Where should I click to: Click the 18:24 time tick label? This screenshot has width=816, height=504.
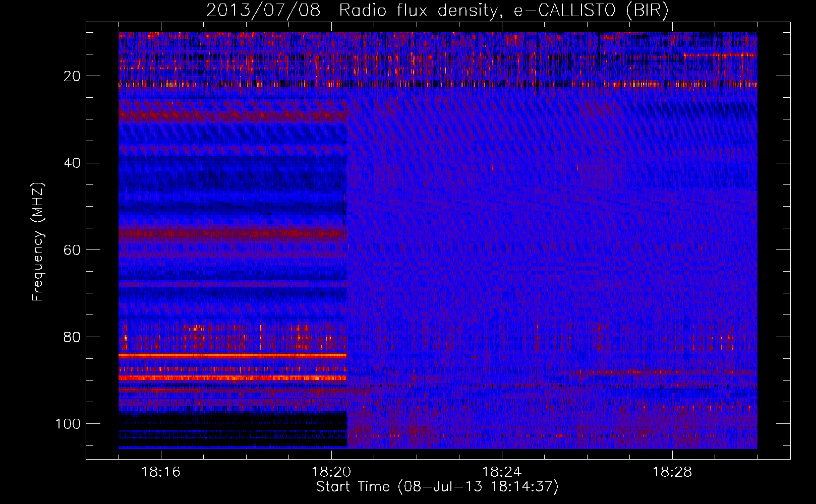(502, 472)
